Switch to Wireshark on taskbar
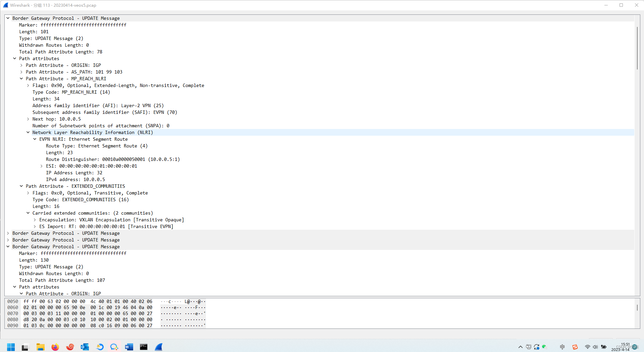The height and width of the screenshot is (352, 644). pos(159,347)
